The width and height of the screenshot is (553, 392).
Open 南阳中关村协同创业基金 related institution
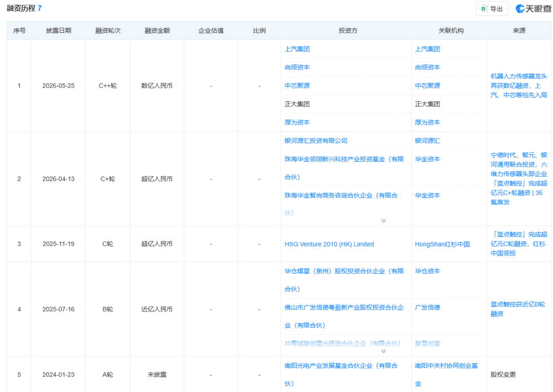pos(446,375)
